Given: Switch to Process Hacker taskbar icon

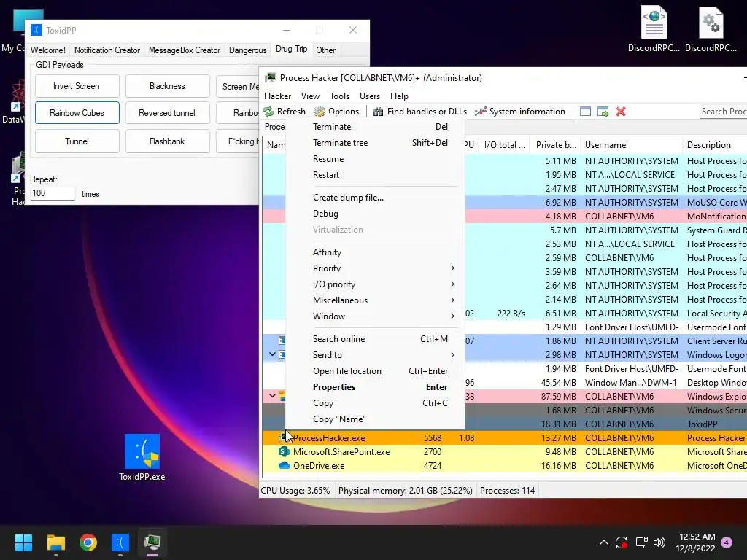Looking at the screenshot, I should (152, 542).
